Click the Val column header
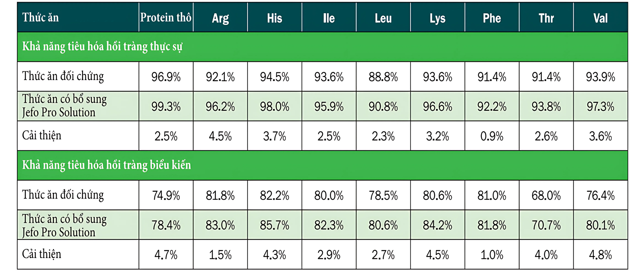 pyautogui.click(x=600, y=18)
